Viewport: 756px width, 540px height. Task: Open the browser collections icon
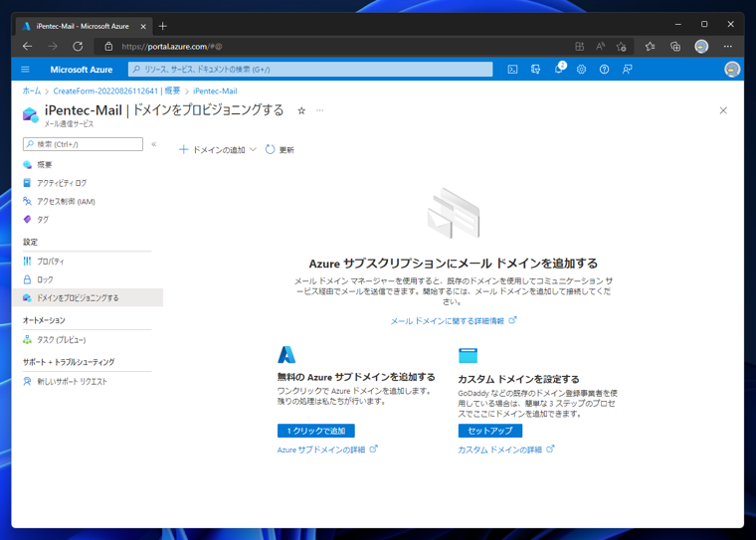(x=675, y=47)
